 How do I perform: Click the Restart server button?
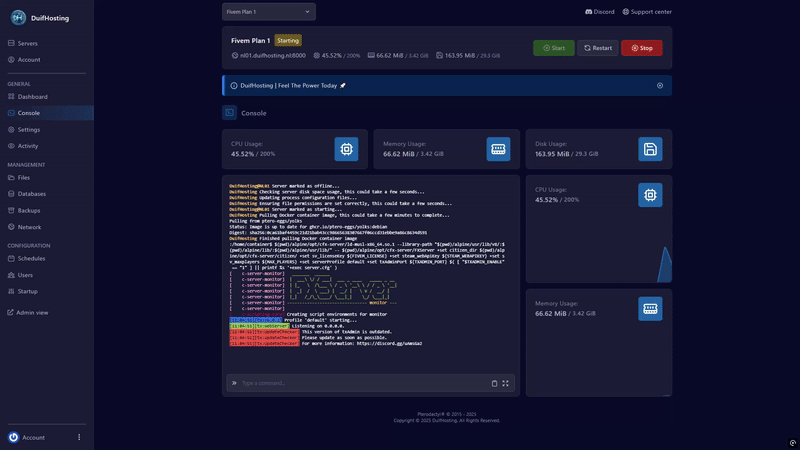click(597, 48)
